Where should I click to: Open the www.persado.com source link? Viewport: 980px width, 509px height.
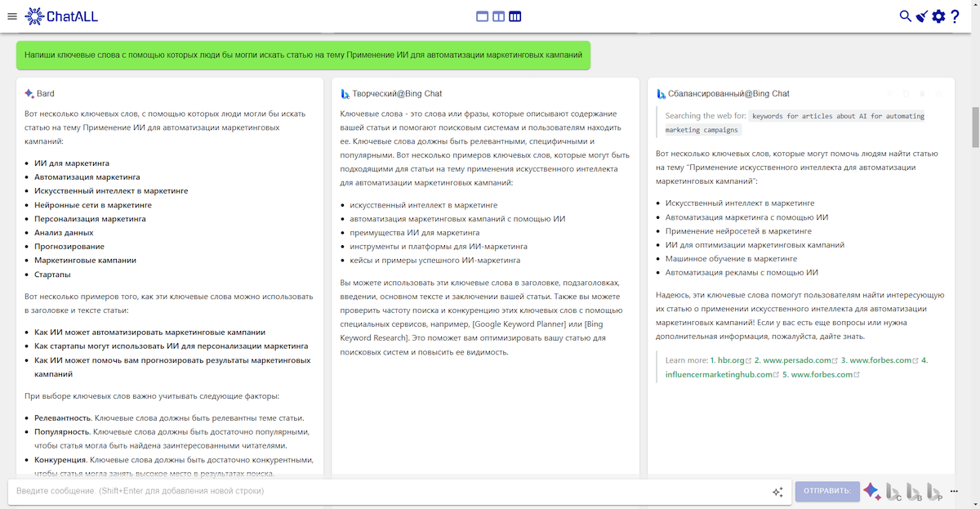tap(796, 360)
